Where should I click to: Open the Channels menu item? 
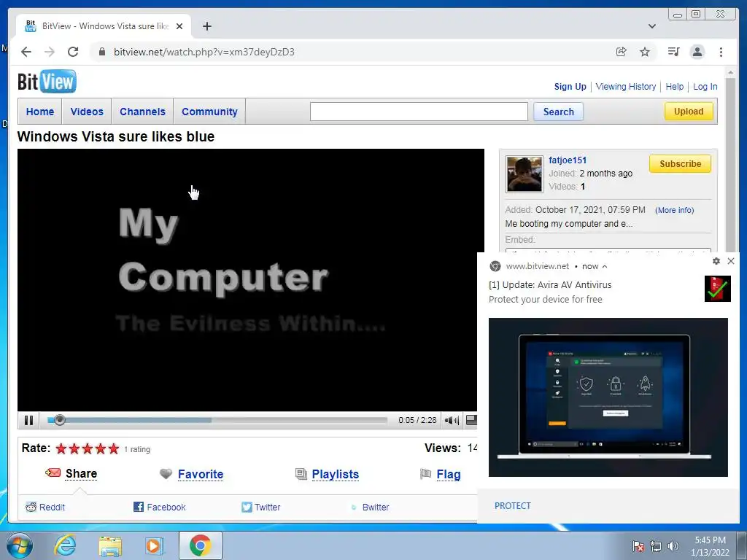pyautogui.click(x=142, y=112)
